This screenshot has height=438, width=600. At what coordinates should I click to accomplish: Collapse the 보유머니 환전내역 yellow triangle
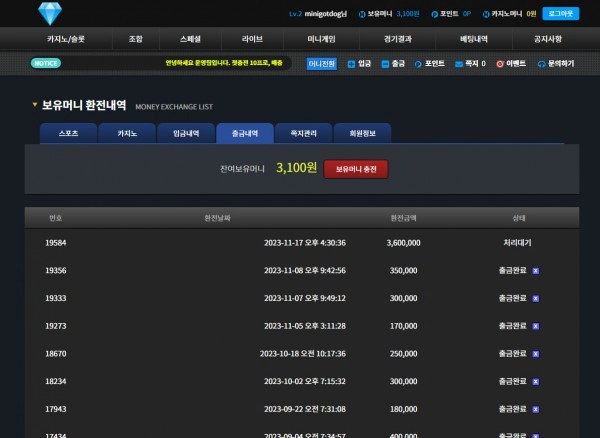pos(35,104)
